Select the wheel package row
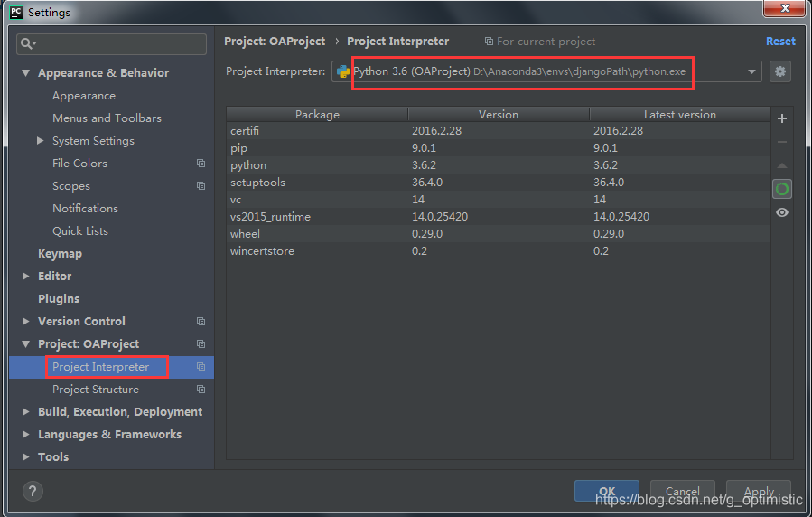This screenshot has height=517, width=812. point(499,233)
